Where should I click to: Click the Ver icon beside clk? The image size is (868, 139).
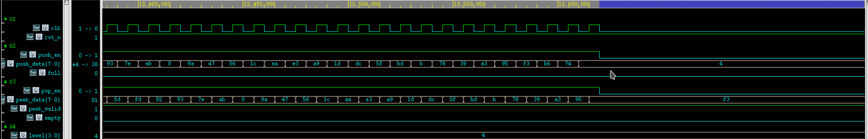36,28
